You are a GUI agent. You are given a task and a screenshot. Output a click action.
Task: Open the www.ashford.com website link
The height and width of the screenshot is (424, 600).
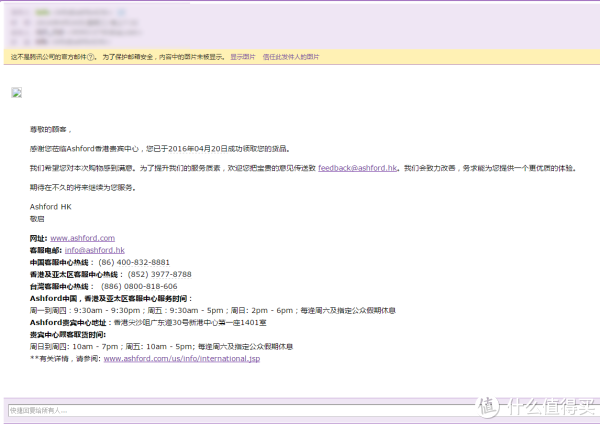coord(83,238)
